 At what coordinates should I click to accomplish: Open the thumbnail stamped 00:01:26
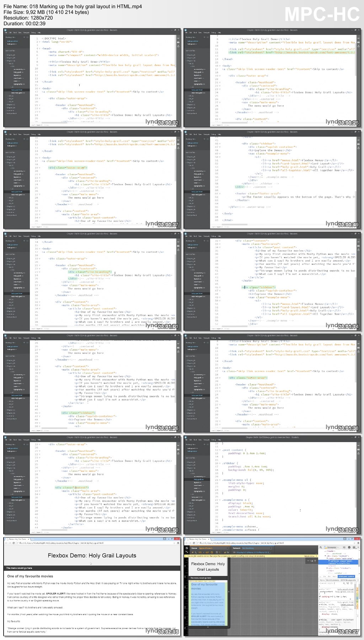92,383
